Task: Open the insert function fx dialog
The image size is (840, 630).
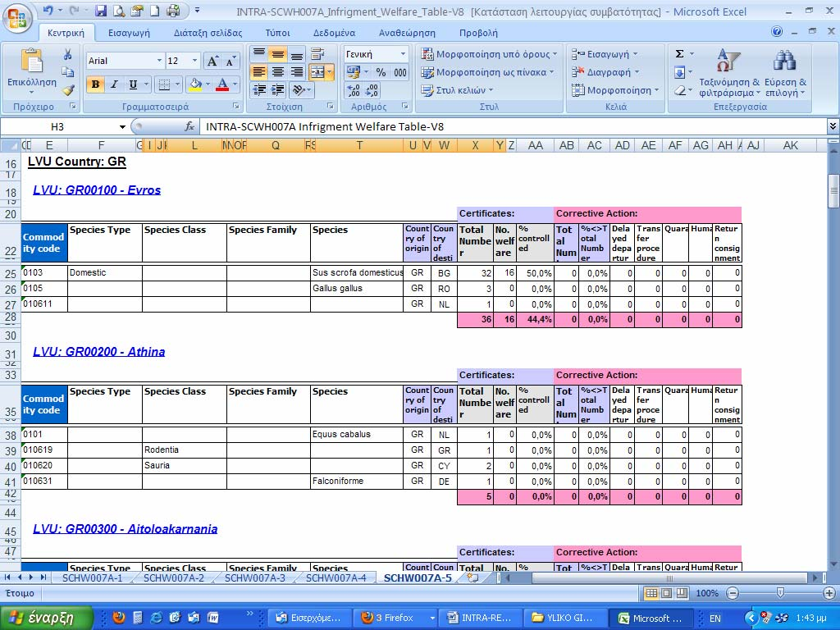Action: coord(189,126)
